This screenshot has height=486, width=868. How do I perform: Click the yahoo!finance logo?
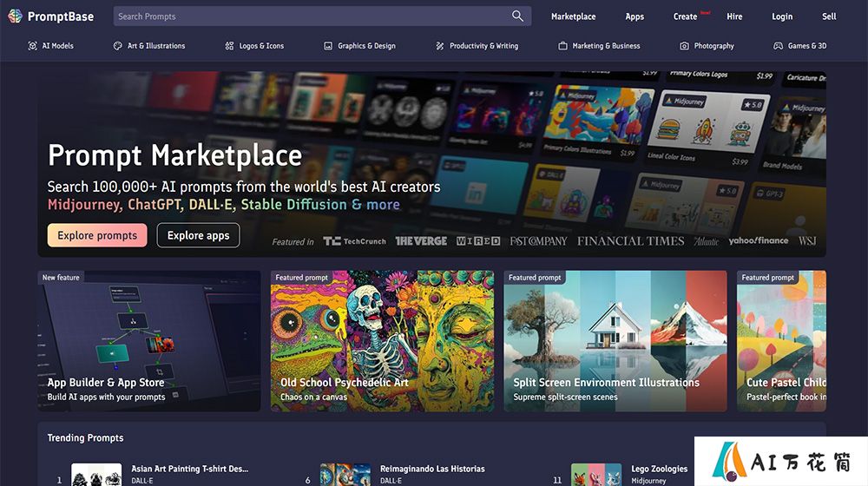pyautogui.click(x=759, y=240)
